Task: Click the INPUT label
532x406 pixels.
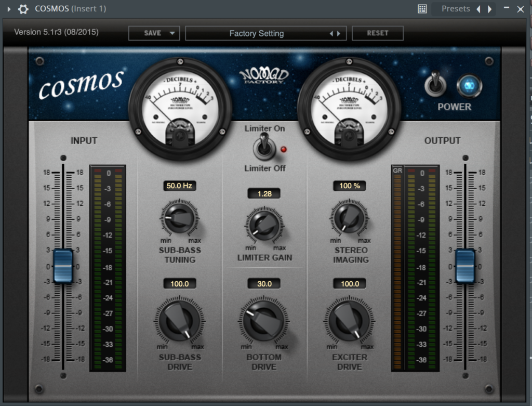Action: click(x=84, y=141)
